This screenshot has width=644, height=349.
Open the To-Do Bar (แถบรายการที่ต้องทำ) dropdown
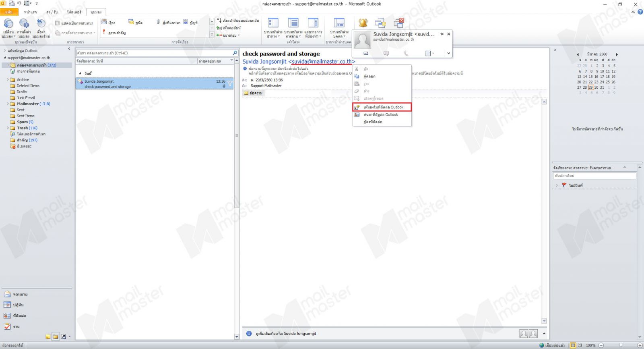point(313,28)
